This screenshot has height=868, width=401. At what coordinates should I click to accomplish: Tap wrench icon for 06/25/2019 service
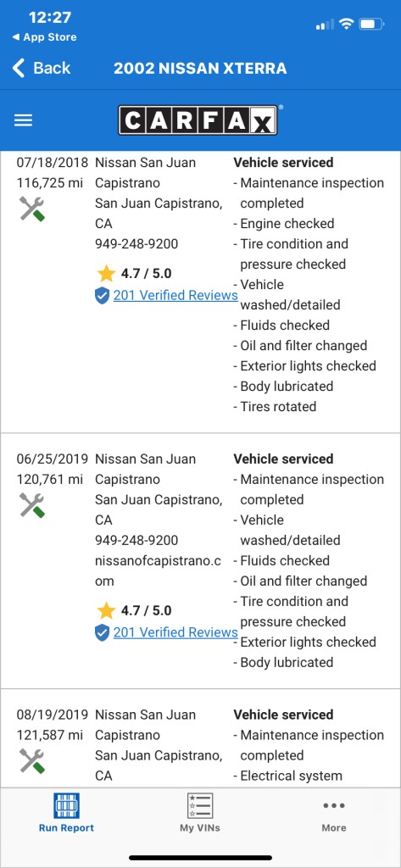click(32, 505)
